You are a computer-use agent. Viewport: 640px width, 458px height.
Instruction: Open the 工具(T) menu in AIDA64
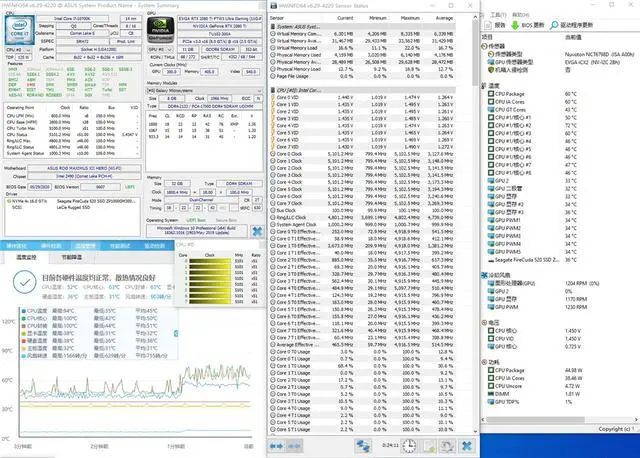click(x=498, y=15)
